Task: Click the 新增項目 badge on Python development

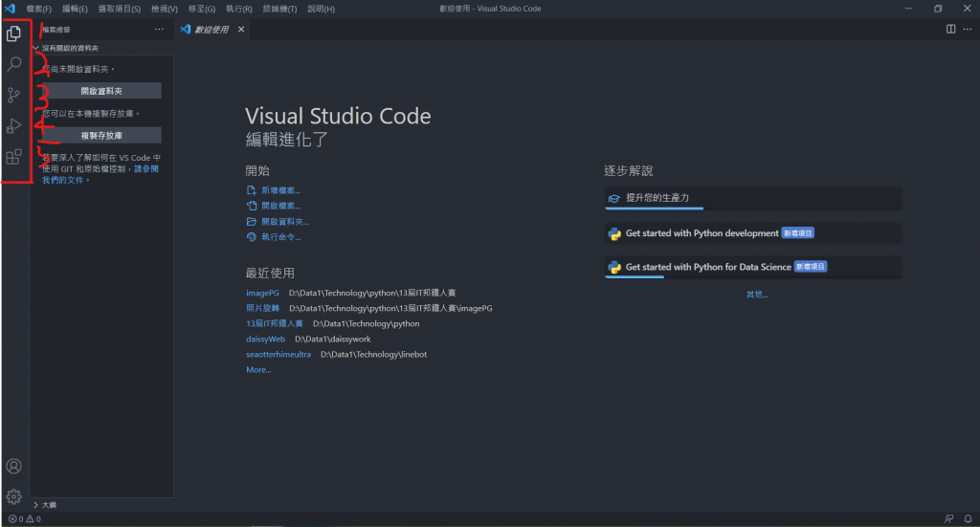Action: coord(798,233)
